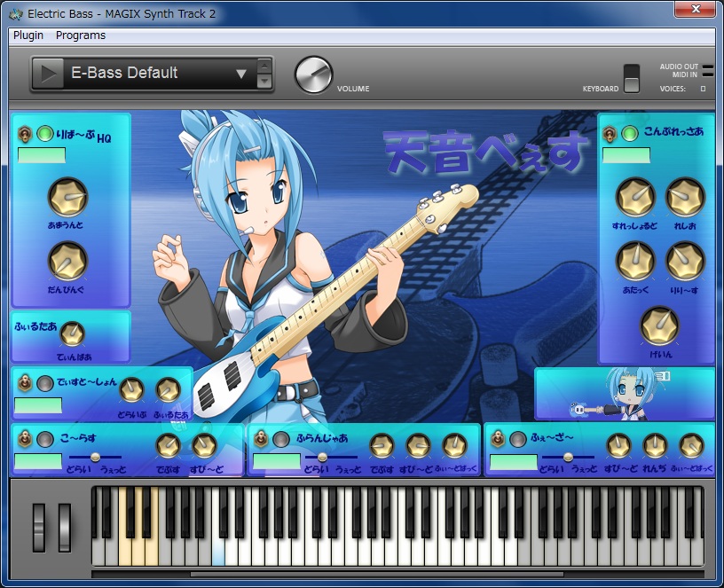Open the こ〜らす preset field
The image size is (724, 588).
38,461
